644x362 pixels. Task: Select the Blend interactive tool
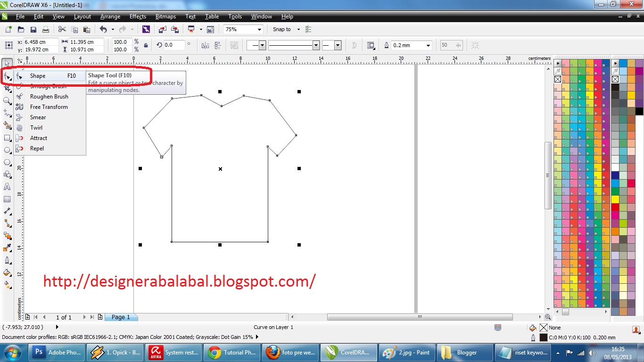coord(7,236)
